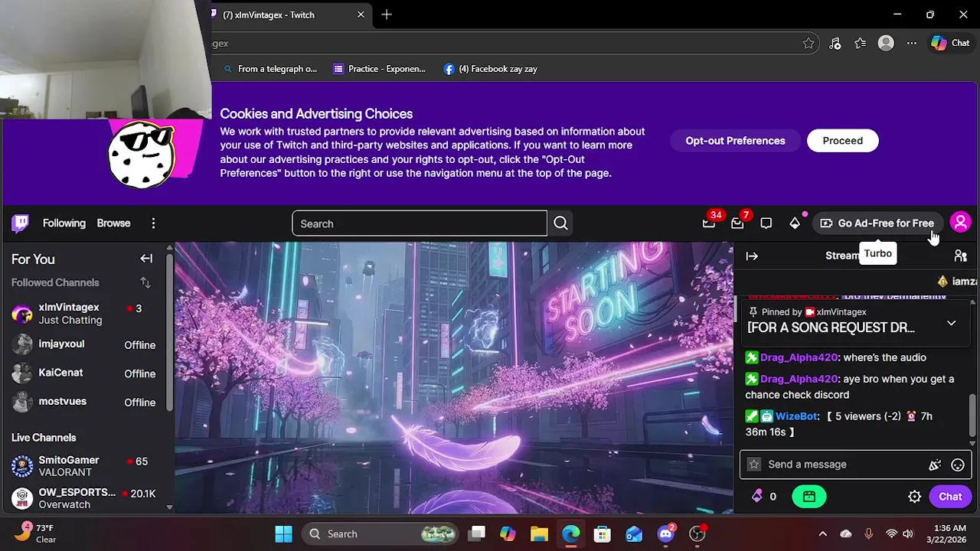Click the search magnifier button
This screenshot has height=551, width=980.
[560, 223]
